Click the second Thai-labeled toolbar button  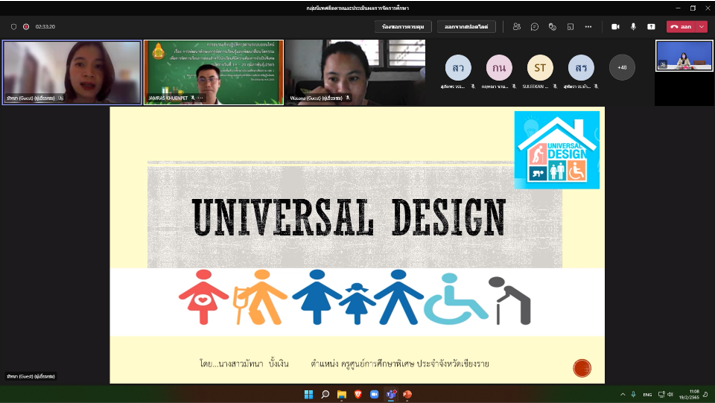(466, 27)
